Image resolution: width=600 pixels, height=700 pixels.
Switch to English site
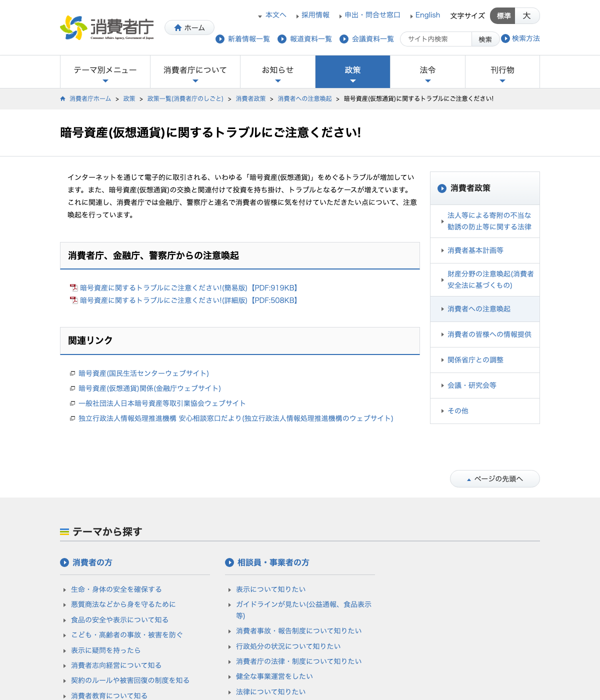427,15
